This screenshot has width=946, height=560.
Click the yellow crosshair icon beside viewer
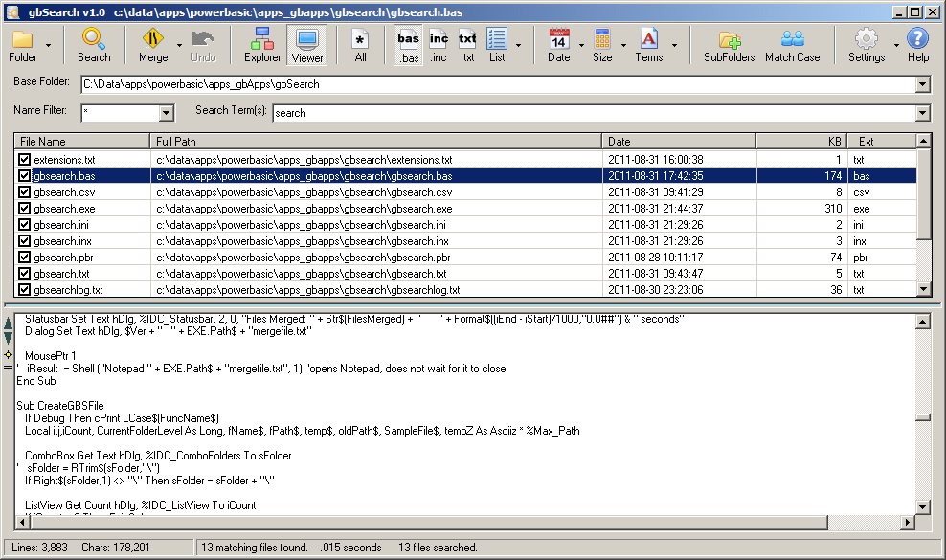(x=8, y=354)
